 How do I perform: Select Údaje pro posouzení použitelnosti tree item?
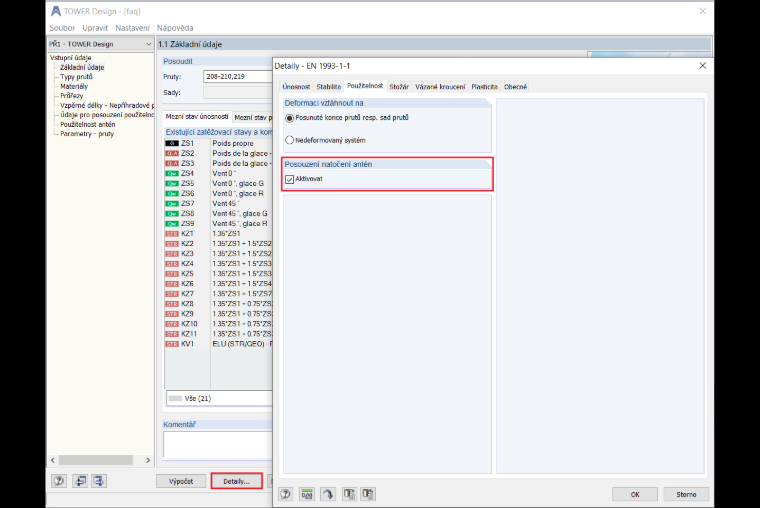pos(107,115)
